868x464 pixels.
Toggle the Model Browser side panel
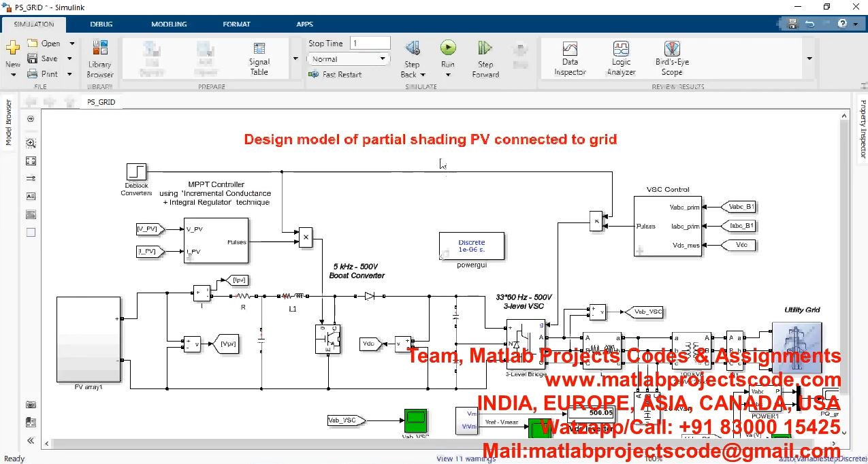[9, 122]
